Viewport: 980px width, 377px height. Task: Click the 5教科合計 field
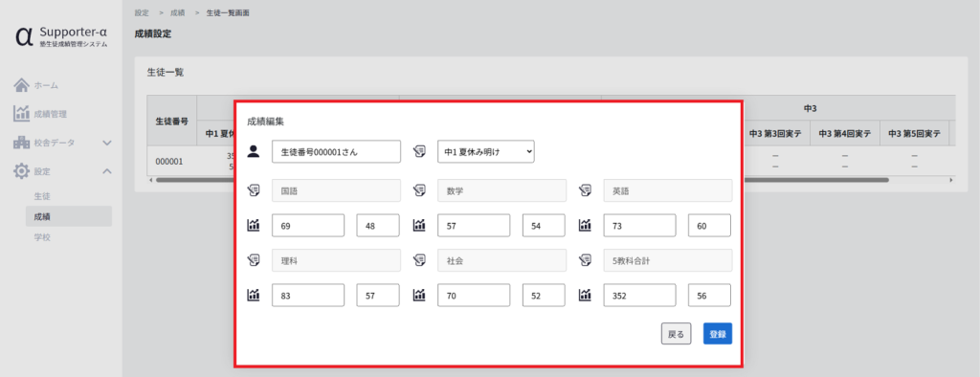[x=668, y=260]
